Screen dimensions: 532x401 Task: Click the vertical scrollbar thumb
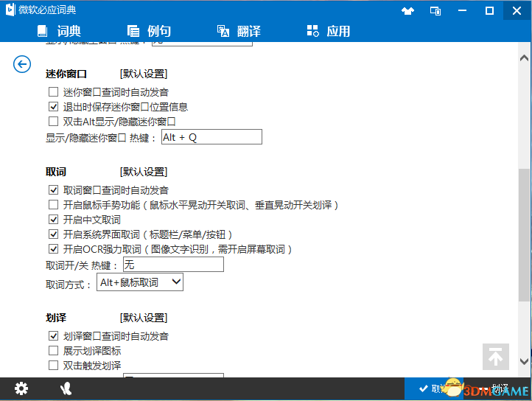click(524, 234)
